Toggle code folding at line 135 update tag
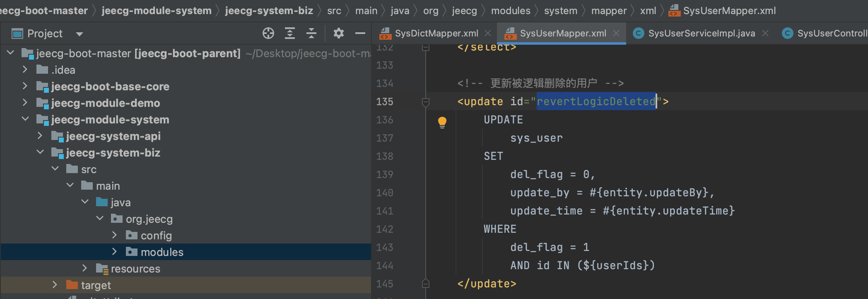This screenshot has width=868, height=299. point(425,101)
